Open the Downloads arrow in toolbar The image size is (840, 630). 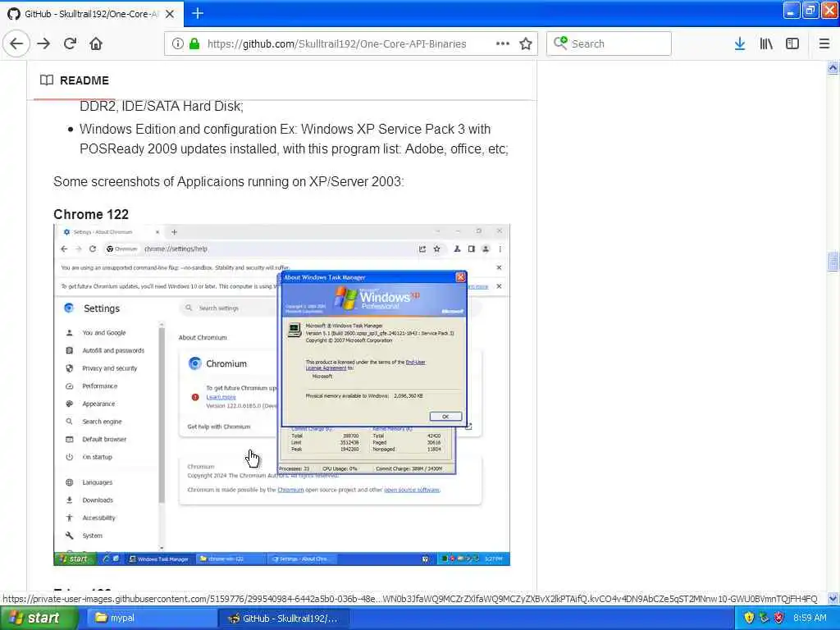point(740,43)
